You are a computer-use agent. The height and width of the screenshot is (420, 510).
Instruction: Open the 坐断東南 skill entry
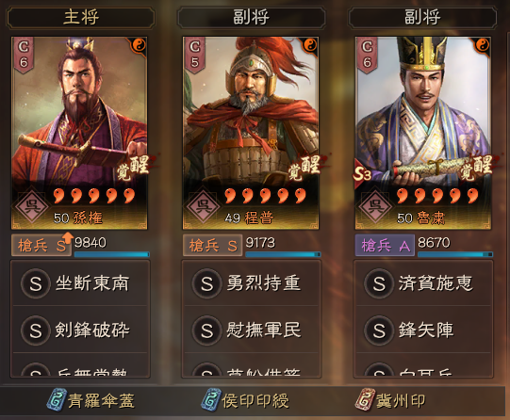[80, 283]
